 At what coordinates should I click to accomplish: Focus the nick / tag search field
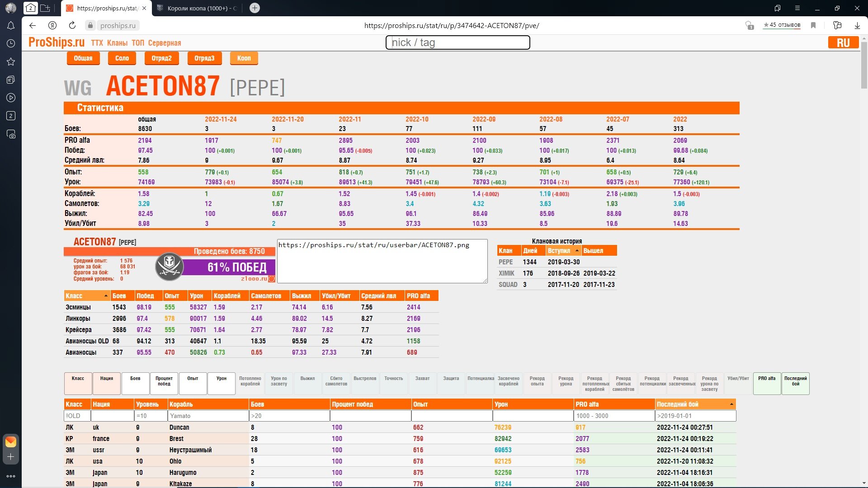[x=458, y=42]
